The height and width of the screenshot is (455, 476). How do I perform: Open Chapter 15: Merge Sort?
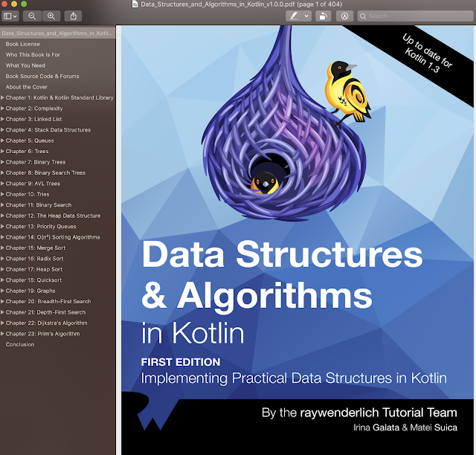36,248
